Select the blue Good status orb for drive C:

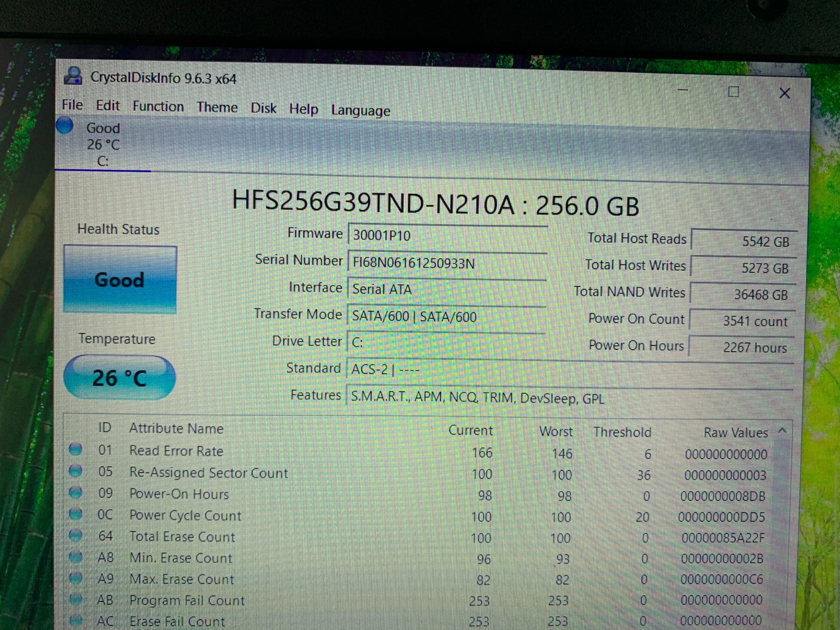(x=65, y=125)
